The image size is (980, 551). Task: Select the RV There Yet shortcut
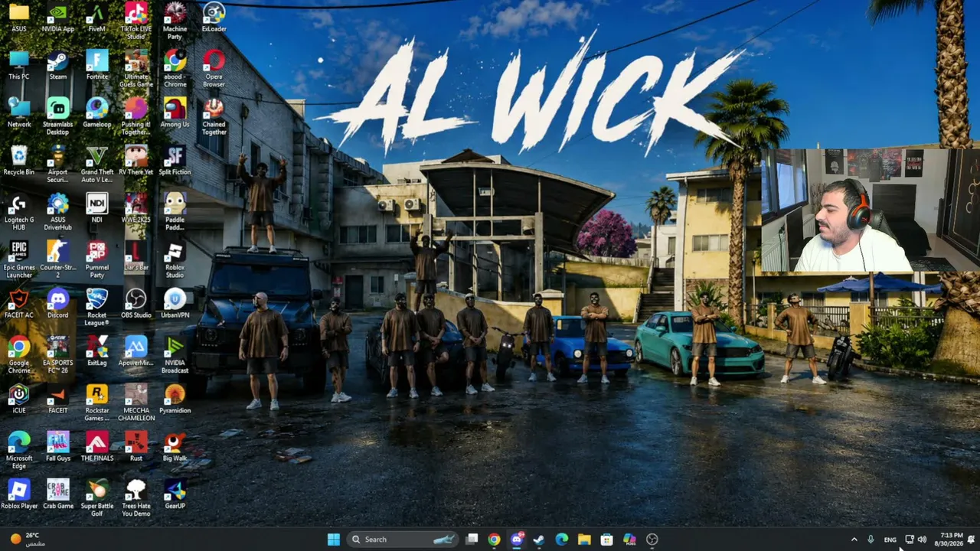(x=136, y=161)
